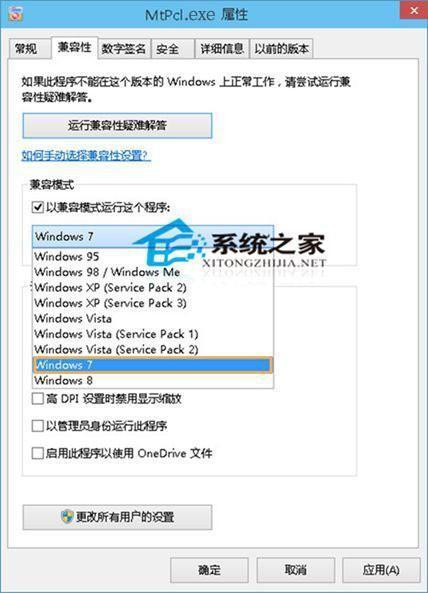This screenshot has width=428, height=593.
Task: Switch to the 详细信息 tab
Action: 222,48
